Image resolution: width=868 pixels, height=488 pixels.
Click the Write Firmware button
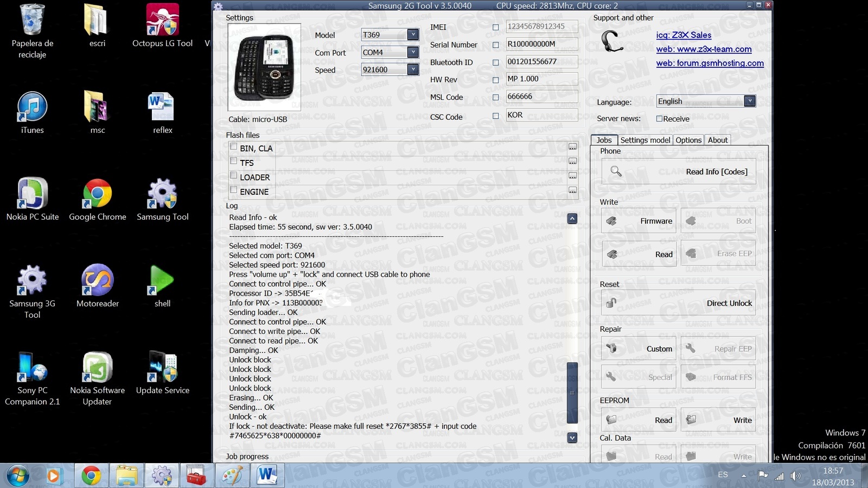[x=639, y=221]
